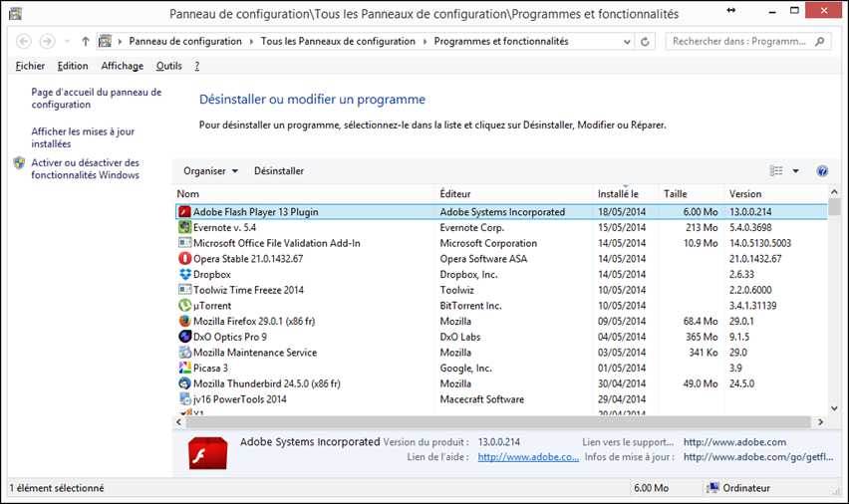Click the Microsoft Office File Validation Add-In icon
The height and width of the screenshot is (504, 849).
(185, 243)
